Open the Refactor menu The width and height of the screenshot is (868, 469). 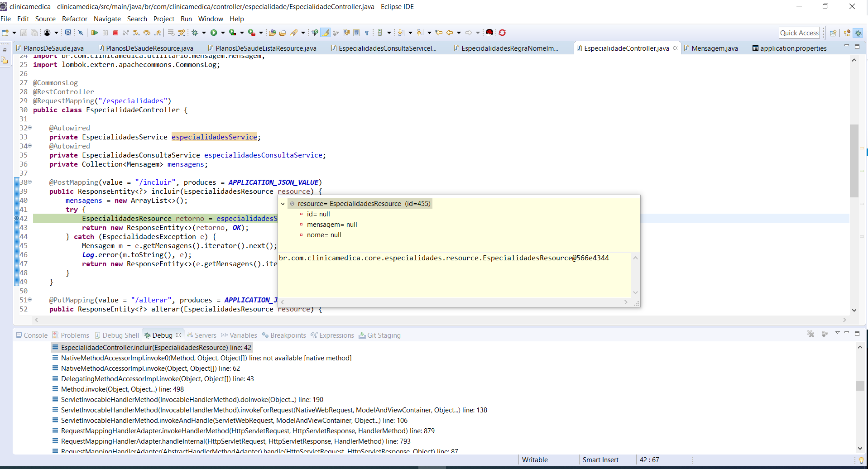(75, 19)
